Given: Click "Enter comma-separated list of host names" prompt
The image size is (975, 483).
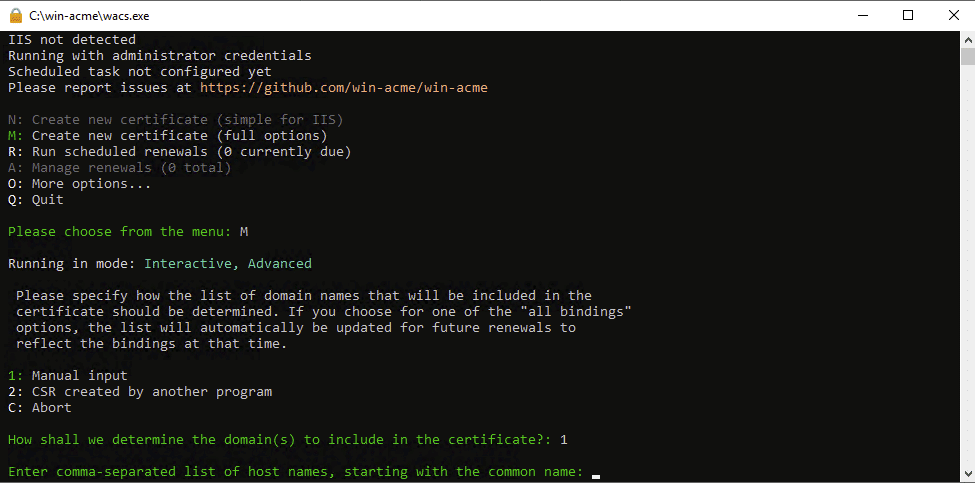Looking at the screenshot, I should [296, 472].
